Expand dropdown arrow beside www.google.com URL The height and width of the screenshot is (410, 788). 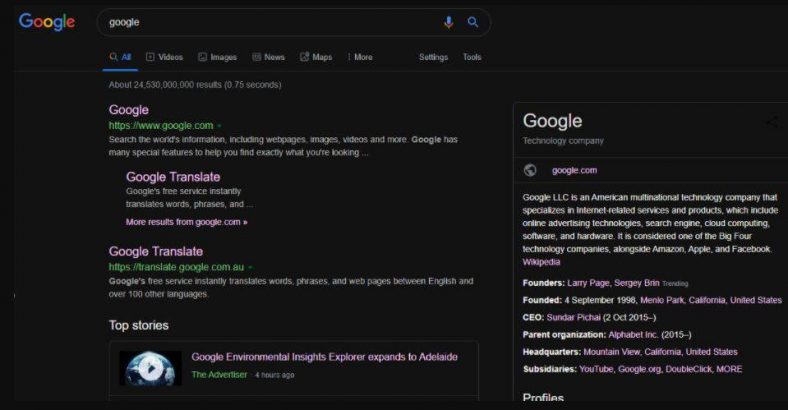tap(220, 126)
